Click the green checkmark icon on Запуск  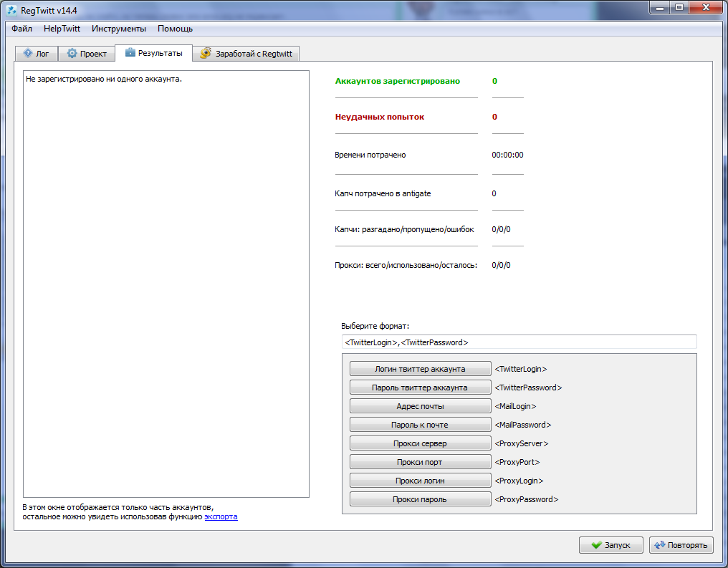597,545
